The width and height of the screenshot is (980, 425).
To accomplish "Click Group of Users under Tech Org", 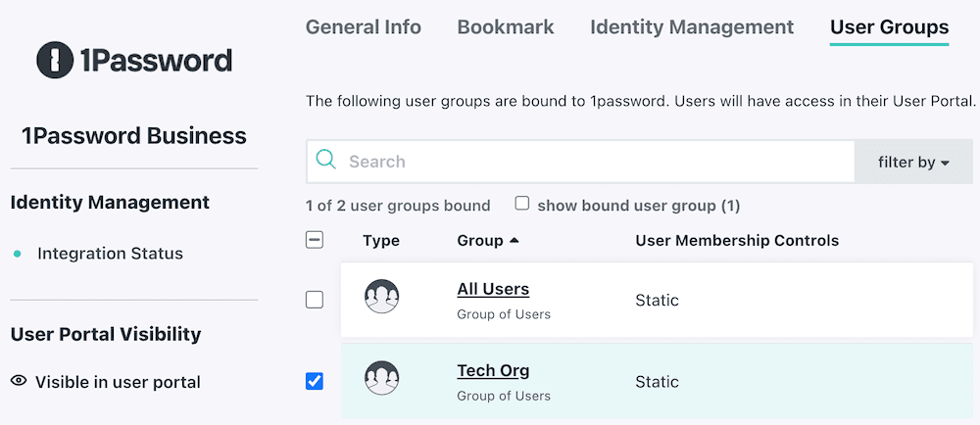I will pos(504,396).
